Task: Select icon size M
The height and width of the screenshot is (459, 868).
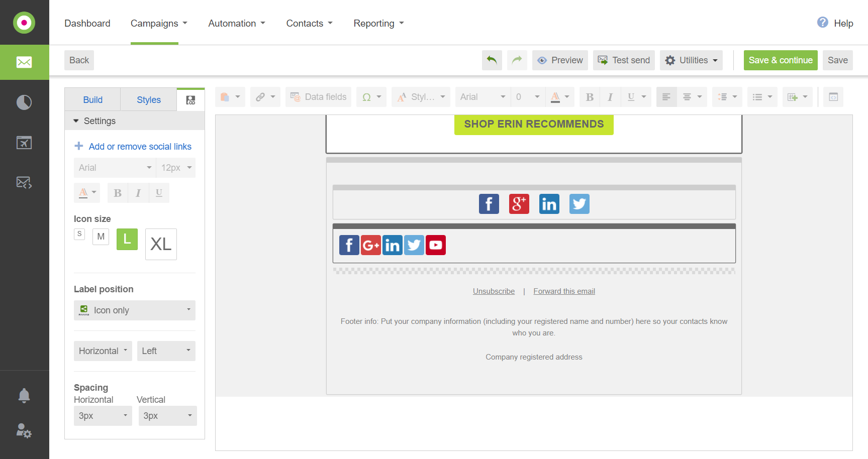Action: pyautogui.click(x=101, y=237)
